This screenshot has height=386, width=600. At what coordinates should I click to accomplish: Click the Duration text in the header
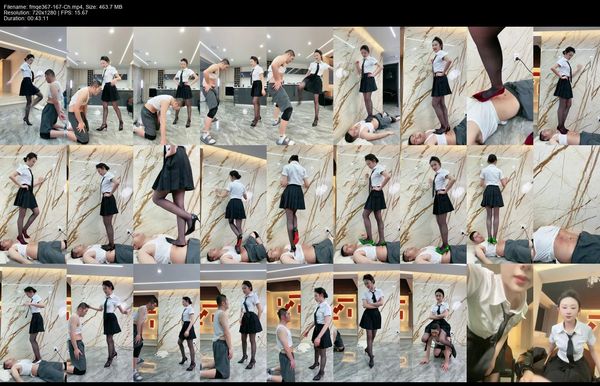click(26, 18)
